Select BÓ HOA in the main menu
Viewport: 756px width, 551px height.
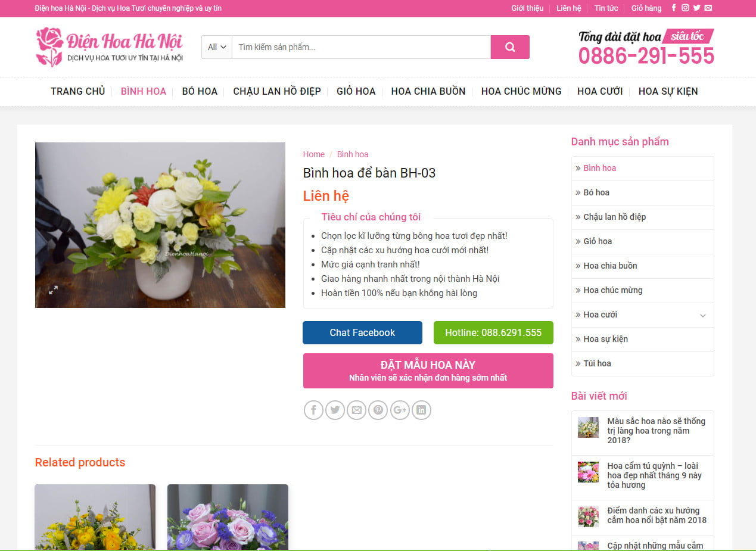(x=200, y=91)
